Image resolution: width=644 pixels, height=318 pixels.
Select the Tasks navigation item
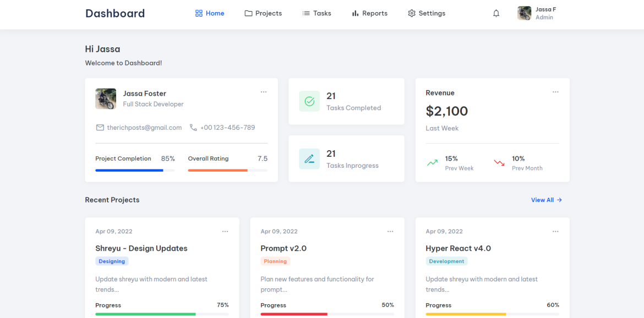tap(316, 14)
